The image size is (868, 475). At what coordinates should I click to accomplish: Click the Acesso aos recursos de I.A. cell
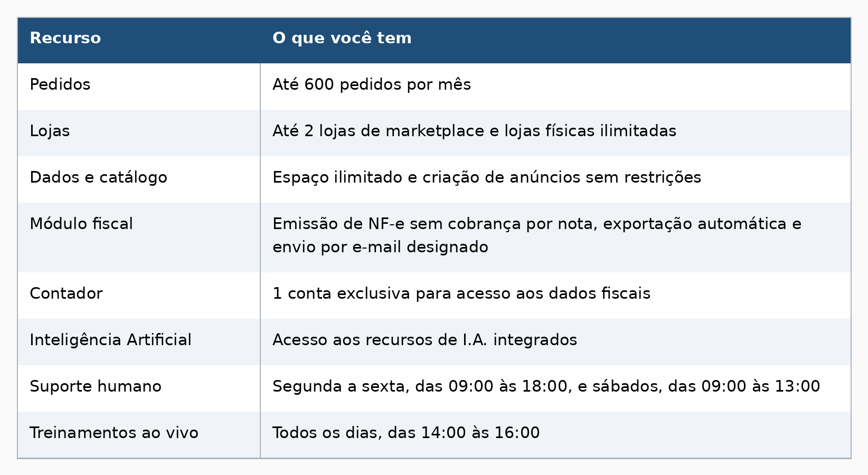point(424,340)
